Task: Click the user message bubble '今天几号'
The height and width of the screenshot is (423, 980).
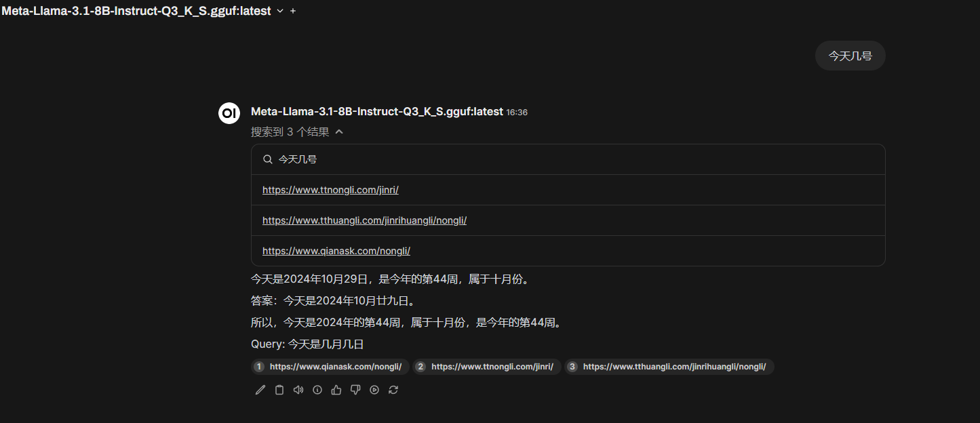Action: pyautogui.click(x=850, y=56)
